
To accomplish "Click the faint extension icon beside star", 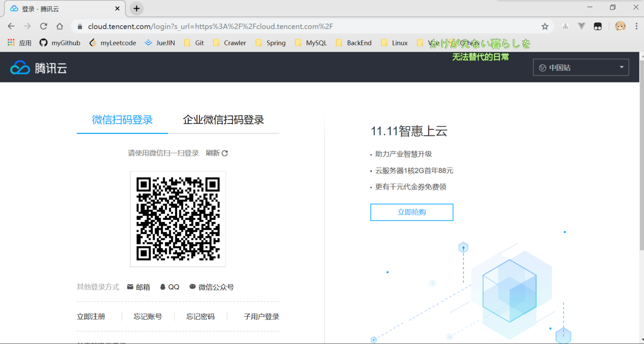I will [566, 26].
